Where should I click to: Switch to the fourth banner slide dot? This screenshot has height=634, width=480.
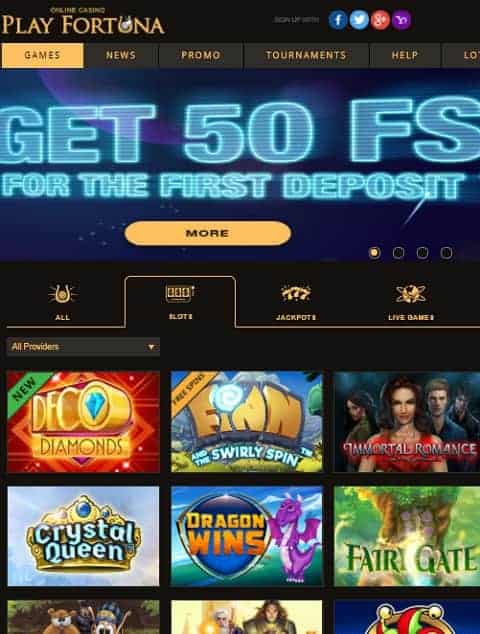click(446, 253)
